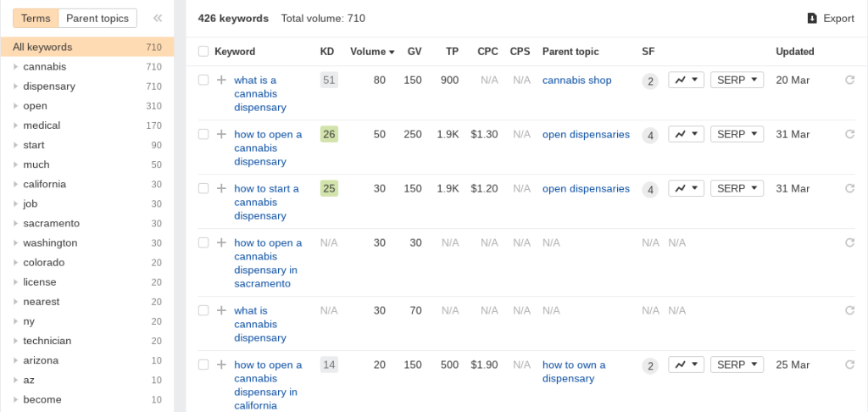Select 'All keywords' in the sidebar list
The width and height of the screenshot is (868, 412).
87,47
